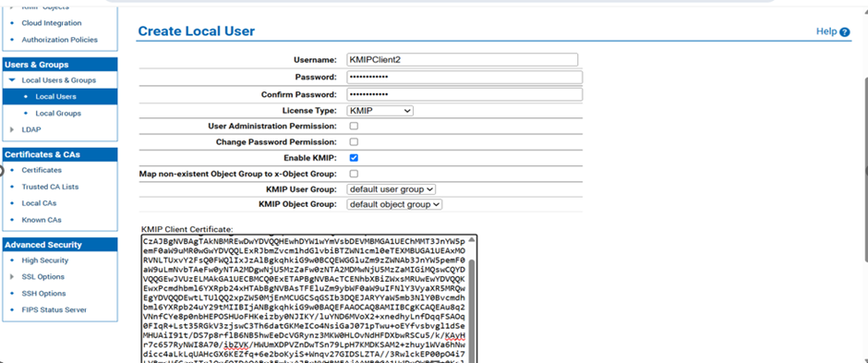Open the License Type dropdown
This screenshot has width=868, height=363.
pos(380,111)
